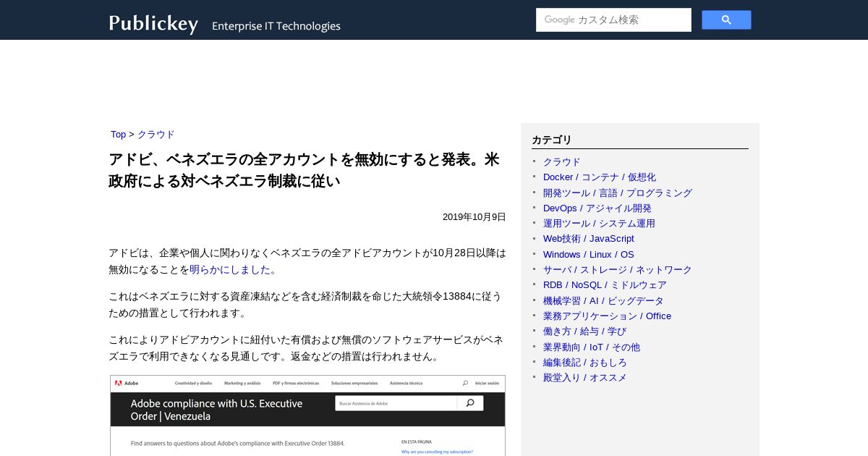Visit DevOps / アジャイル開発 category
868x456 pixels.
pyautogui.click(x=597, y=208)
